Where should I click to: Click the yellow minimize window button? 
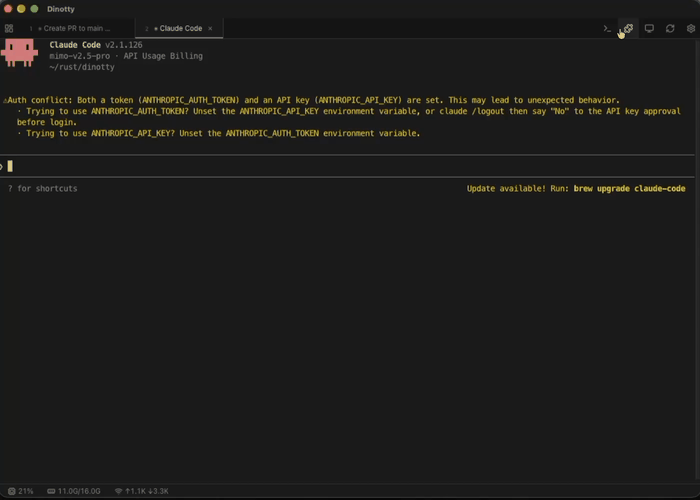[x=21, y=9]
